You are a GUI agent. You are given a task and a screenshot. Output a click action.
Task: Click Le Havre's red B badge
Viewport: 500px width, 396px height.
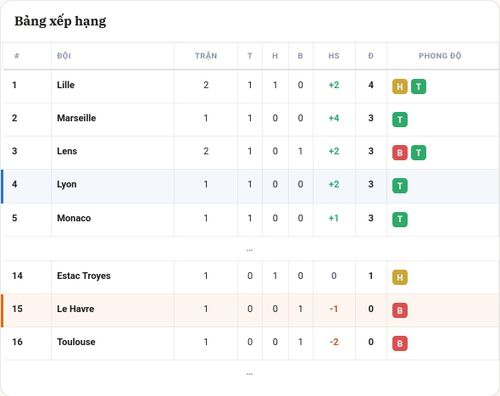pos(400,310)
